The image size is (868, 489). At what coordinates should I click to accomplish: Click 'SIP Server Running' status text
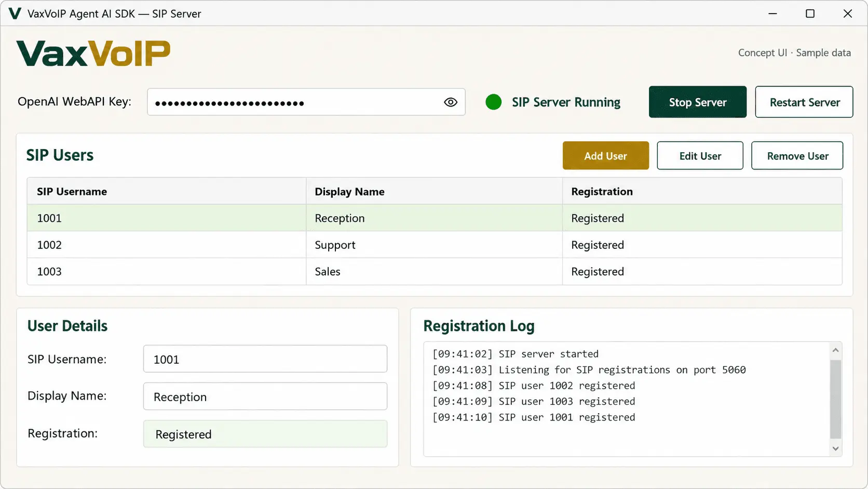point(566,102)
